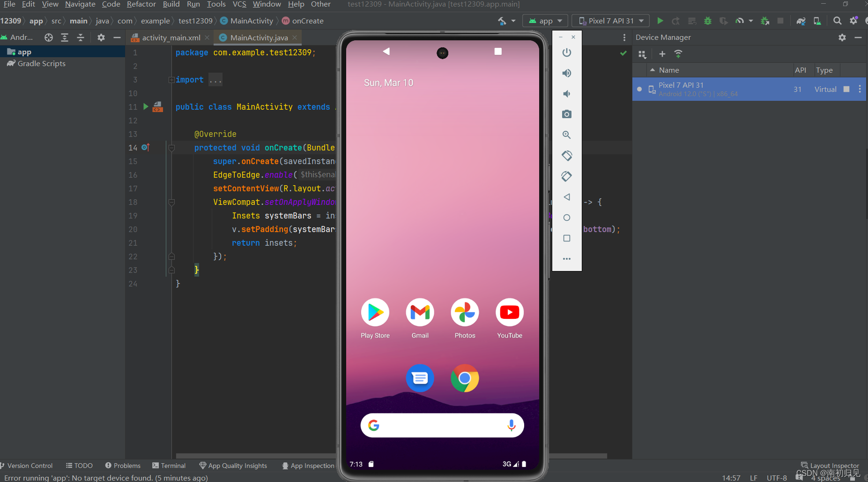The height and width of the screenshot is (482, 868).
Task: Open the Build menu
Action: pyautogui.click(x=171, y=4)
